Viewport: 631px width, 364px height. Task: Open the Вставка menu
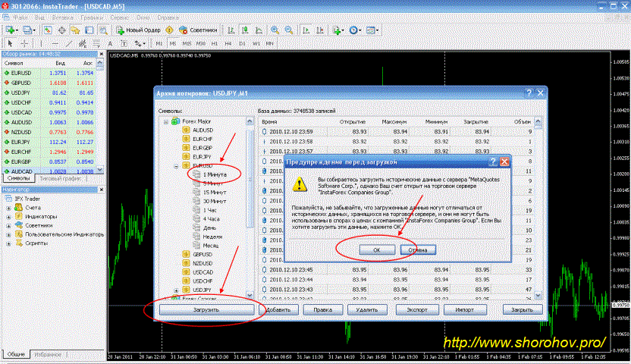(62, 17)
